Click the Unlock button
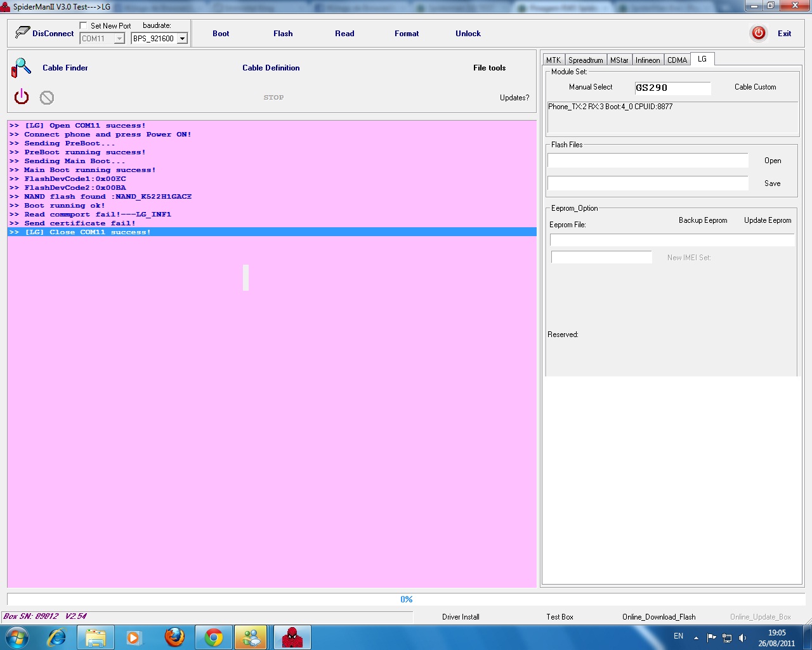The width and height of the screenshot is (812, 650). click(468, 34)
